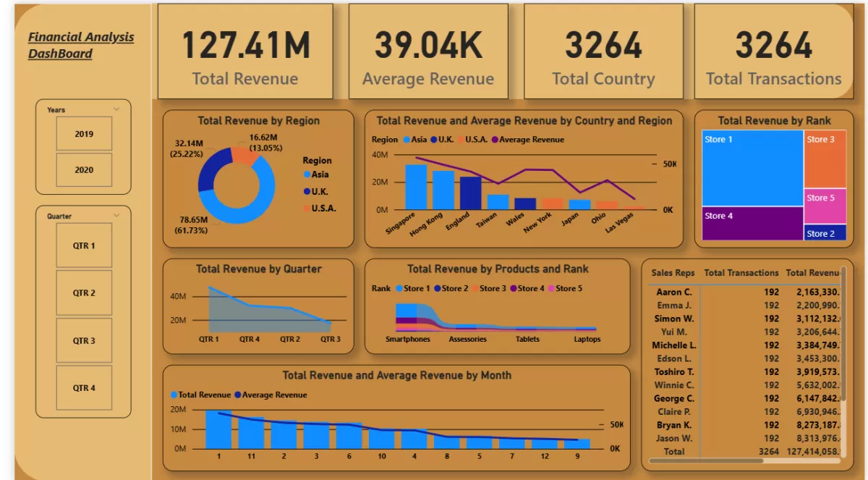Expand the Years slicer chevron
The image size is (868, 480).
pyautogui.click(x=116, y=109)
